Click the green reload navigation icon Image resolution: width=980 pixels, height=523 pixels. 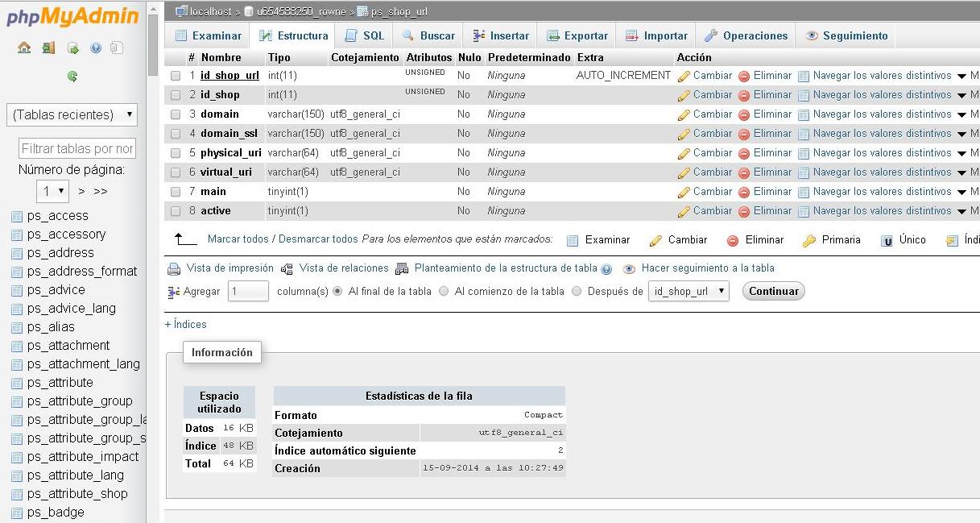(x=72, y=77)
